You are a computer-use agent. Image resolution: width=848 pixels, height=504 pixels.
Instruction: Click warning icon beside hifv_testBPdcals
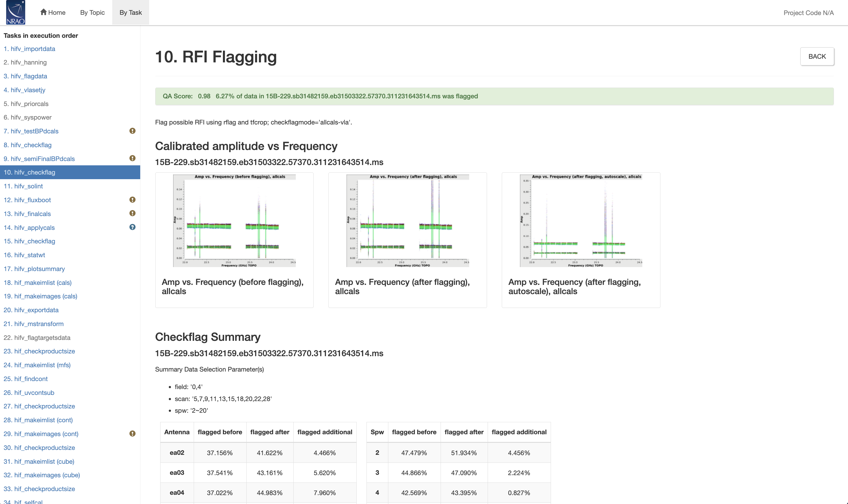(x=133, y=131)
